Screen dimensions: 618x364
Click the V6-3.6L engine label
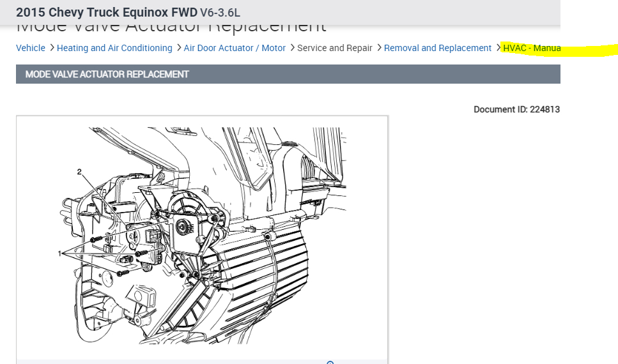point(220,13)
